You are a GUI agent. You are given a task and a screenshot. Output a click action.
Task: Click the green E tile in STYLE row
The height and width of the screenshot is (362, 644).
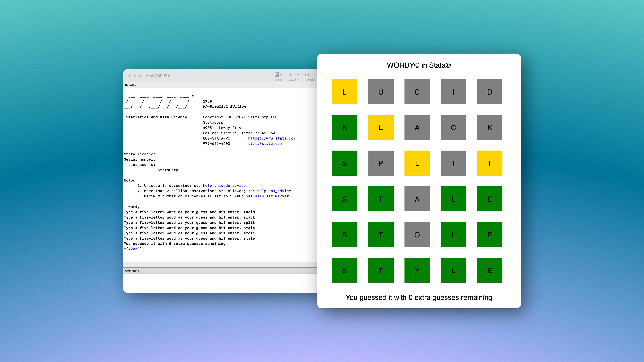click(x=489, y=270)
